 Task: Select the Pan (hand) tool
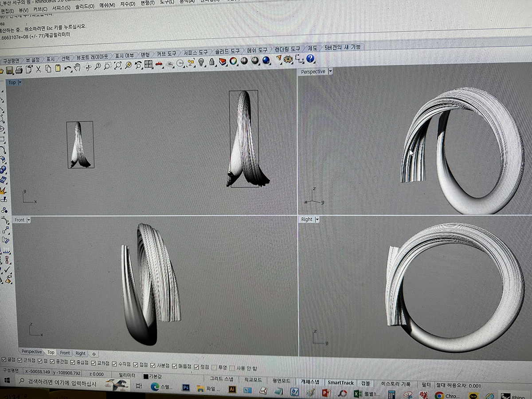[x=78, y=67]
